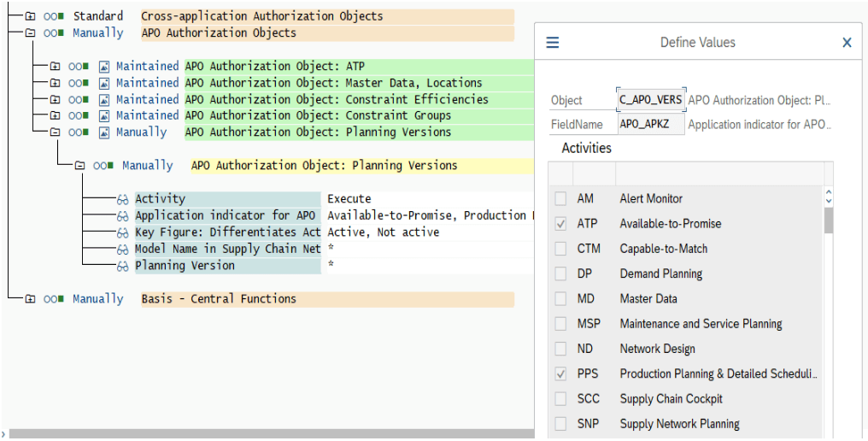Check the AM Alert Monitor checkbox
This screenshot has height=441, width=868.
tap(560, 198)
